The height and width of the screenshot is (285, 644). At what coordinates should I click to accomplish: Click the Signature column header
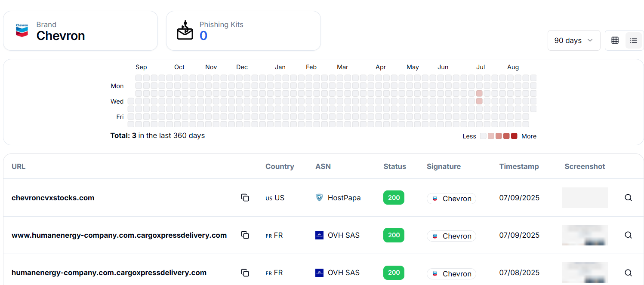click(444, 166)
